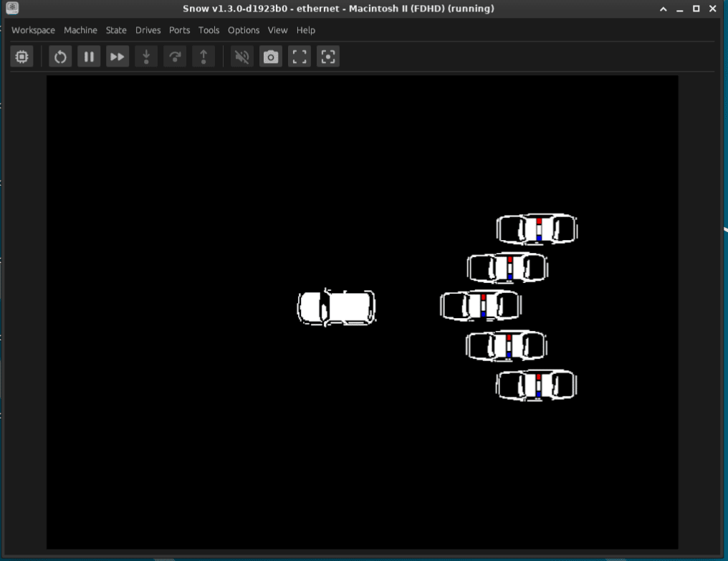Click the zoom-to-fit focus icon

click(x=328, y=57)
